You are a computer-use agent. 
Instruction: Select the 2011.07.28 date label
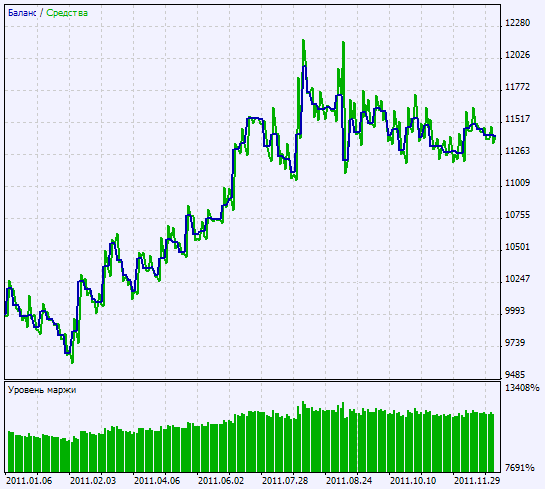click(x=285, y=481)
